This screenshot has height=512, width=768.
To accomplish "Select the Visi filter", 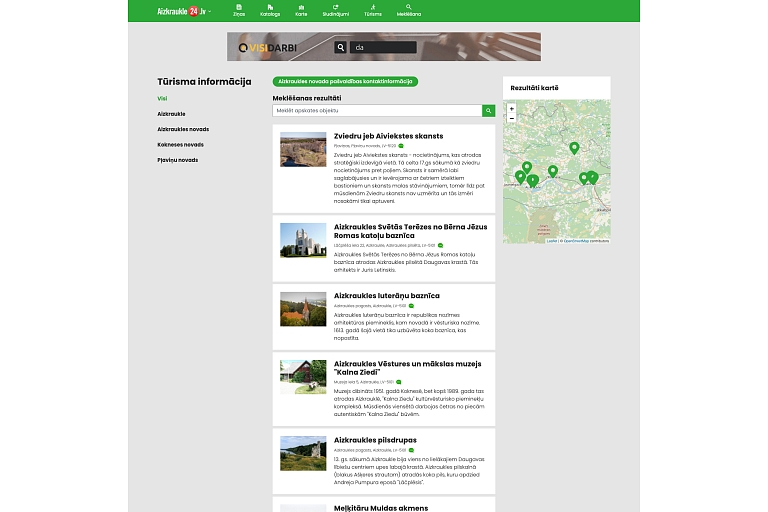I will pos(162,98).
